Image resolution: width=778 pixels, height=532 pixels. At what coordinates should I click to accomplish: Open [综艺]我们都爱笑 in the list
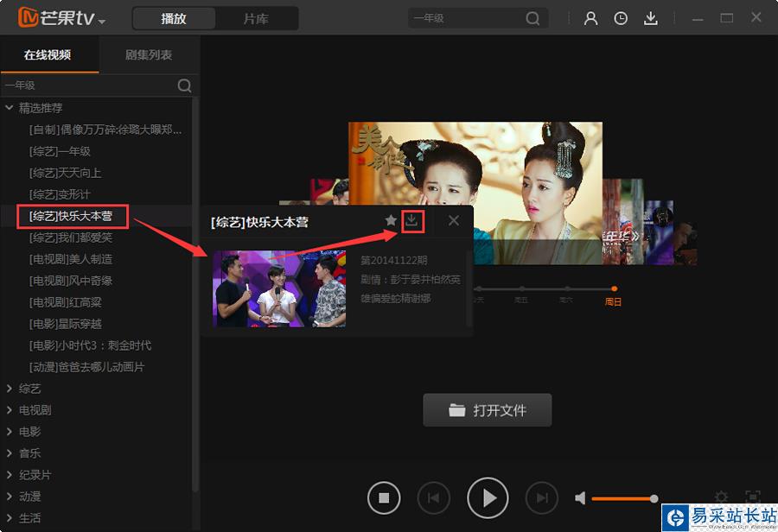click(x=71, y=237)
